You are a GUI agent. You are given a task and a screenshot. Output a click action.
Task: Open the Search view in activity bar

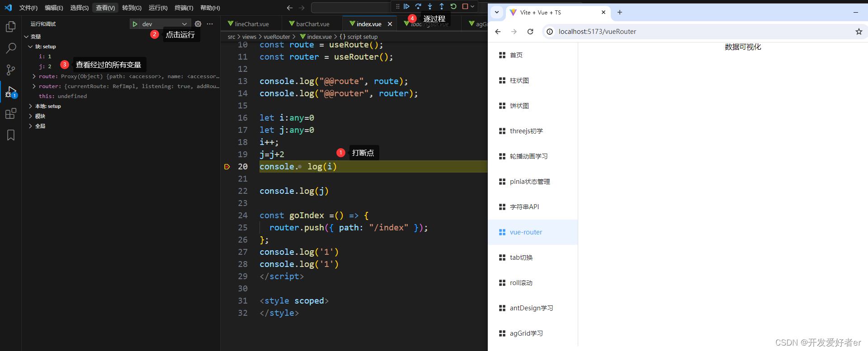tap(11, 48)
